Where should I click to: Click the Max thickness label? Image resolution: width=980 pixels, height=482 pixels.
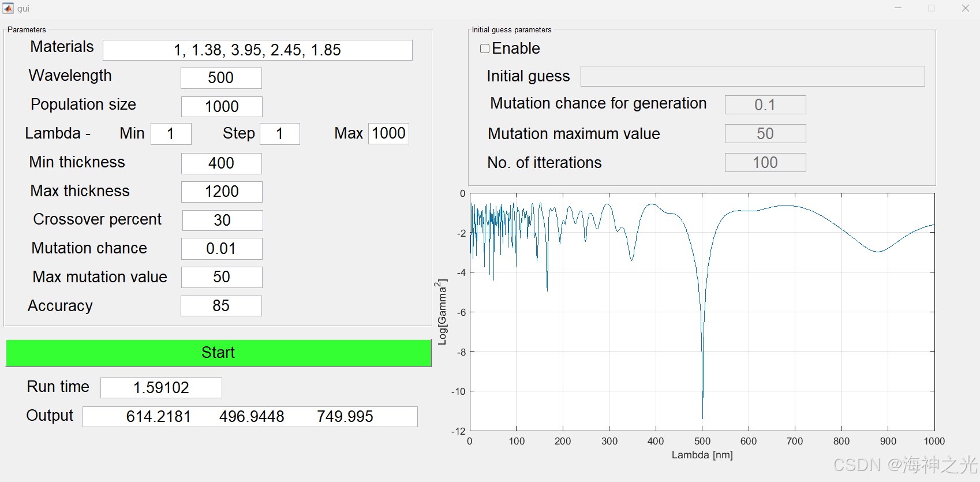pos(80,191)
